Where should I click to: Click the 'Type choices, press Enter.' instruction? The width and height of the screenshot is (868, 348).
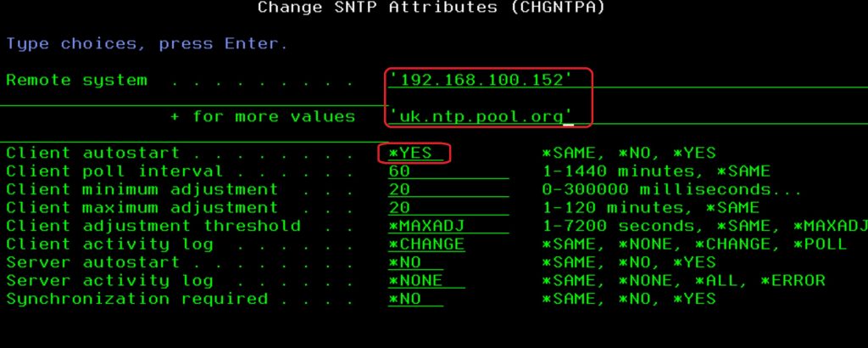coord(147,44)
